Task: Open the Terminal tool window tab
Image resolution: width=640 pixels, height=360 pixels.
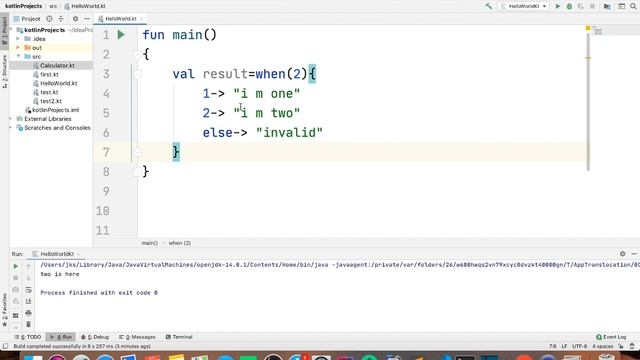Action: (x=179, y=337)
